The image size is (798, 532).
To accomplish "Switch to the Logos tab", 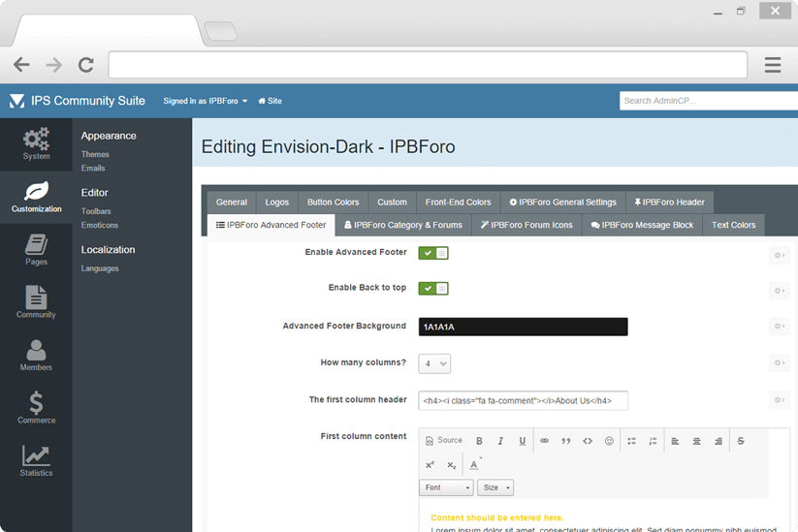I will pyautogui.click(x=277, y=203).
